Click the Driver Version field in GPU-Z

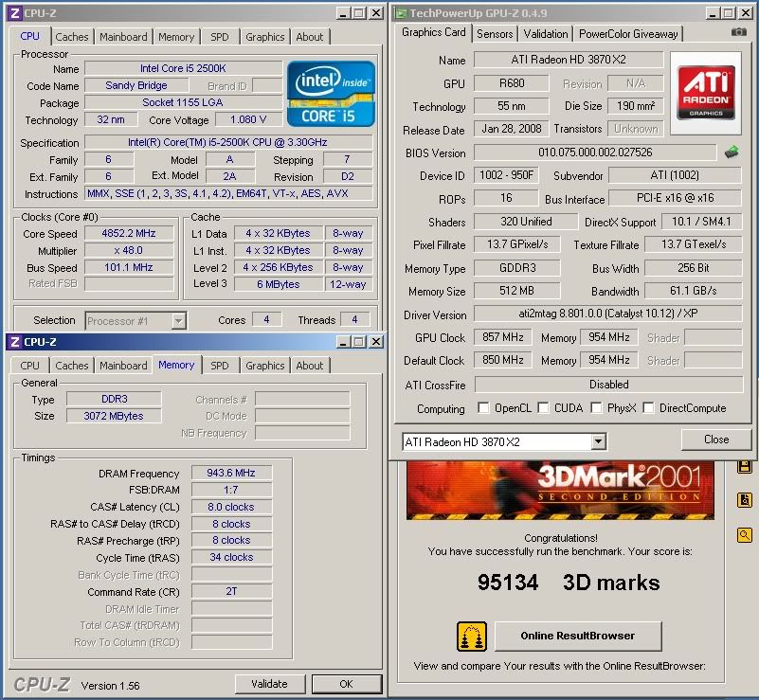pyautogui.click(x=608, y=314)
